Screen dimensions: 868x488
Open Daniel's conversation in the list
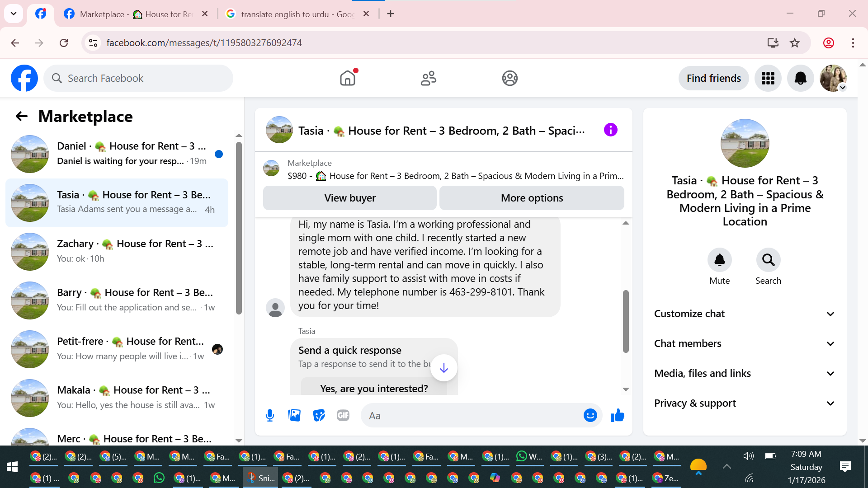click(118, 154)
